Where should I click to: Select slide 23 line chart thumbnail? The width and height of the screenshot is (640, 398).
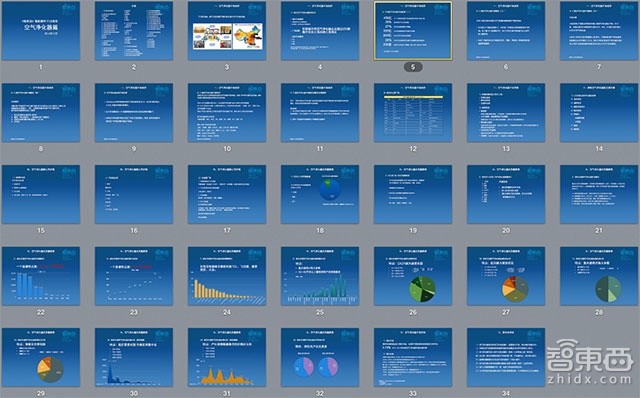tap(134, 276)
